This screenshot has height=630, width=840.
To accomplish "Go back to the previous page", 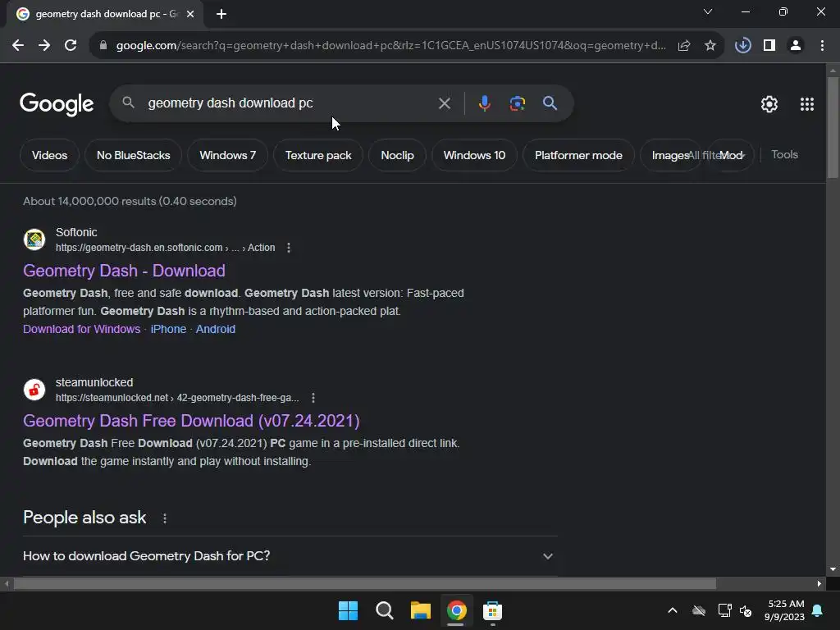I will (x=18, y=46).
